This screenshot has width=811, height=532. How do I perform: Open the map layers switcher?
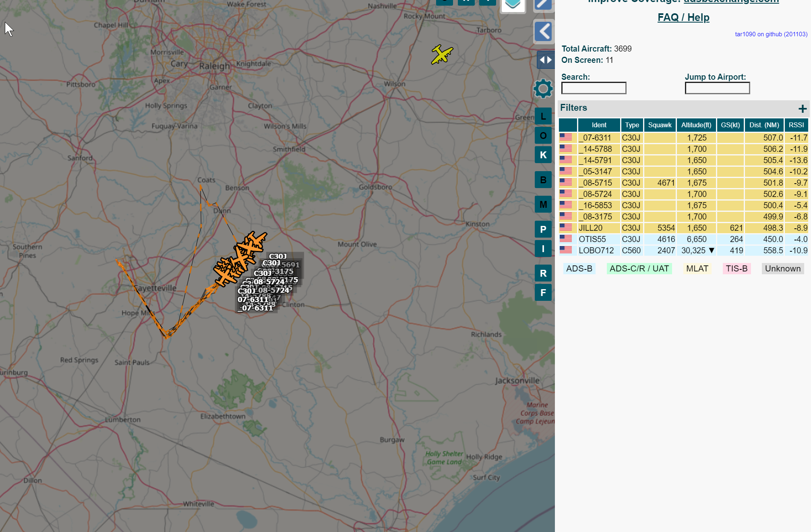[x=513, y=5]
